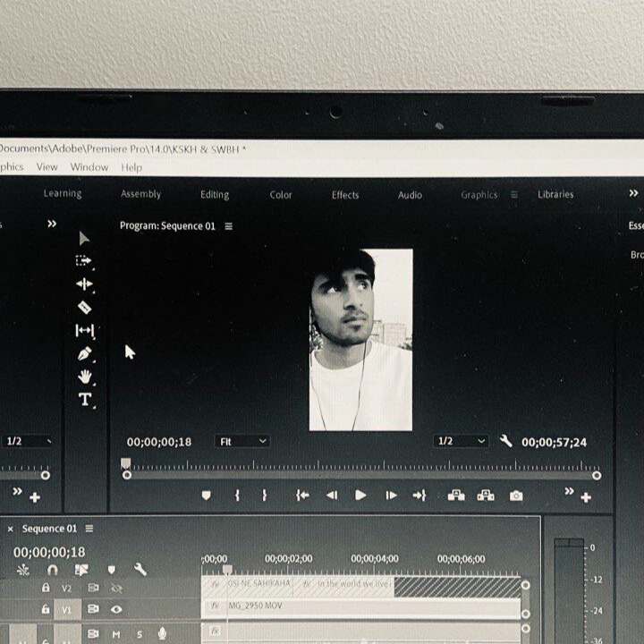Toggle Linked Selection in timeline

pos(81,570)
